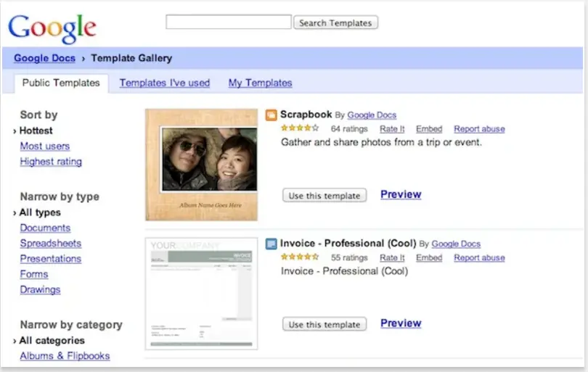This screenshot has height=372, width=588.
Task: Focus the template search input field
Action: [229, 22]
